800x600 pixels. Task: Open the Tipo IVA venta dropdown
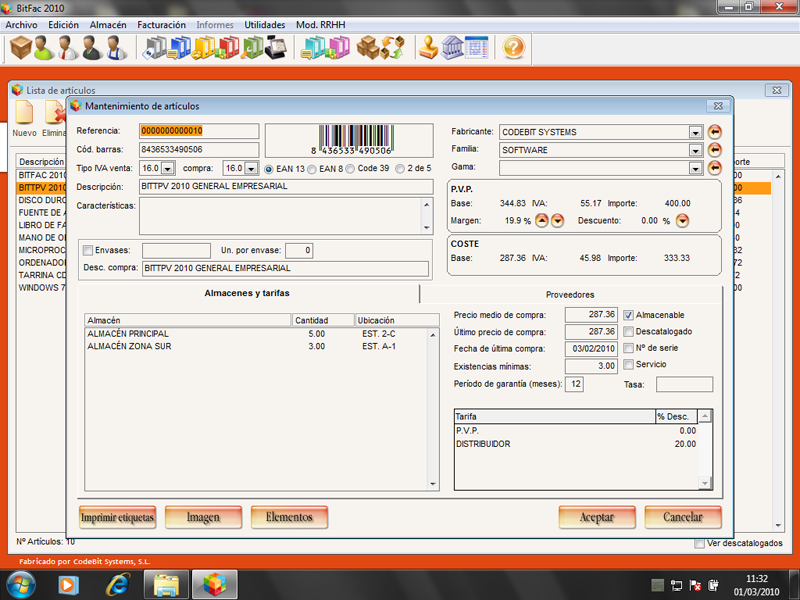point(168,168)
